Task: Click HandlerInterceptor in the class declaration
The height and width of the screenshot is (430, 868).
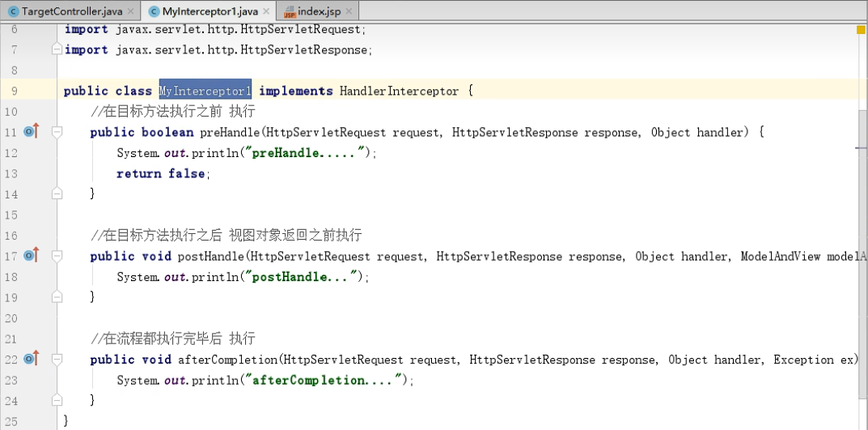Action: pos(399,91)
